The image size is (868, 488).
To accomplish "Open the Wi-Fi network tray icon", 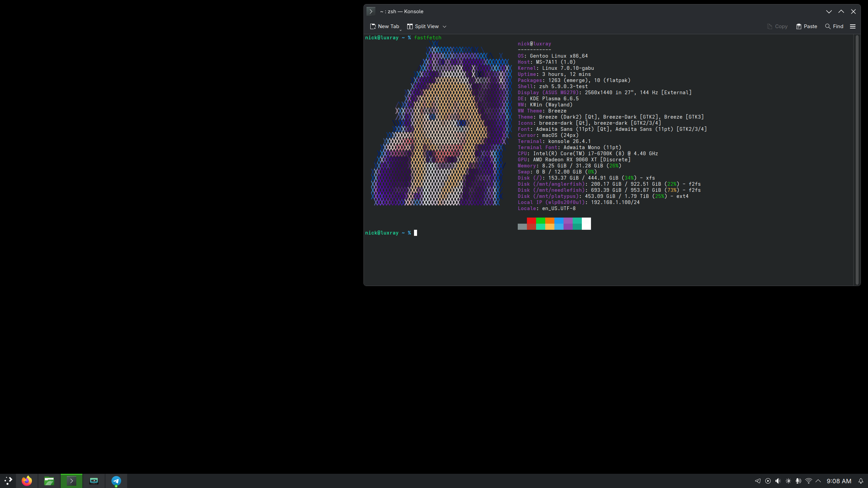I will (x=808, y=481).
